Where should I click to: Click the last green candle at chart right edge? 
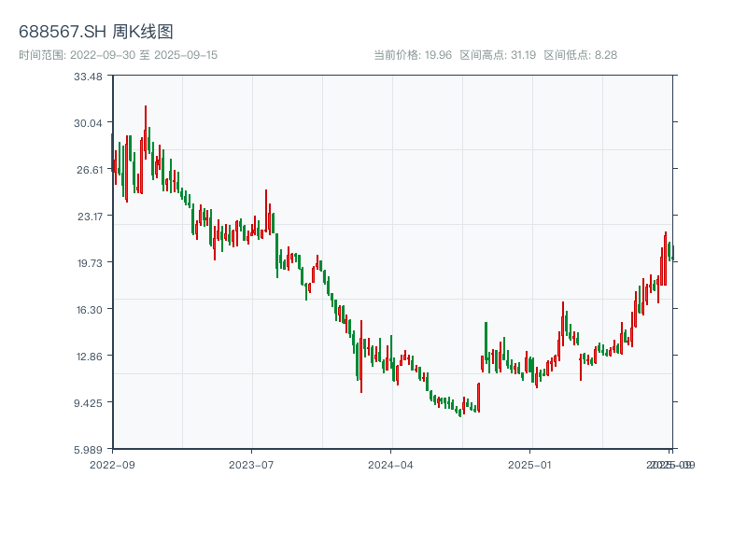point(672,253)
